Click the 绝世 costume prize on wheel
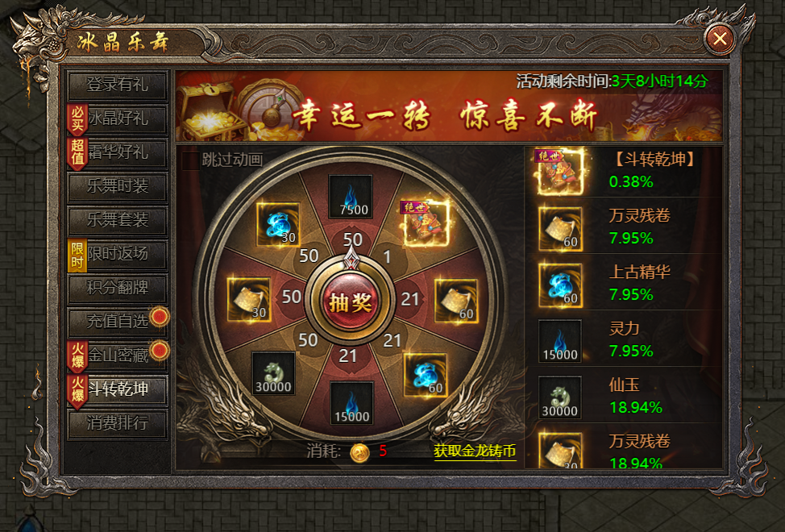 coord(426,223)
